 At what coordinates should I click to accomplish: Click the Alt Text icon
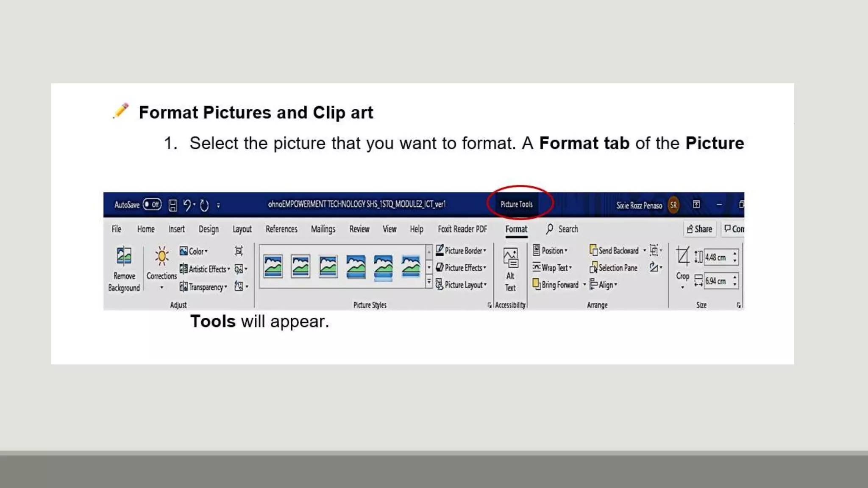tap(510, 258)
